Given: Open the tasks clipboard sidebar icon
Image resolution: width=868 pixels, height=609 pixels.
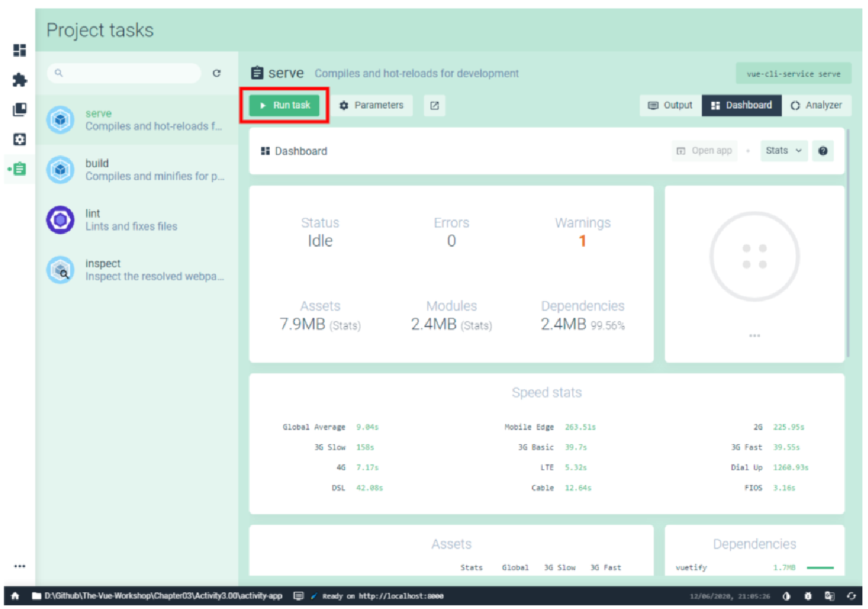Looking at the screenshot, I should 19,169.
